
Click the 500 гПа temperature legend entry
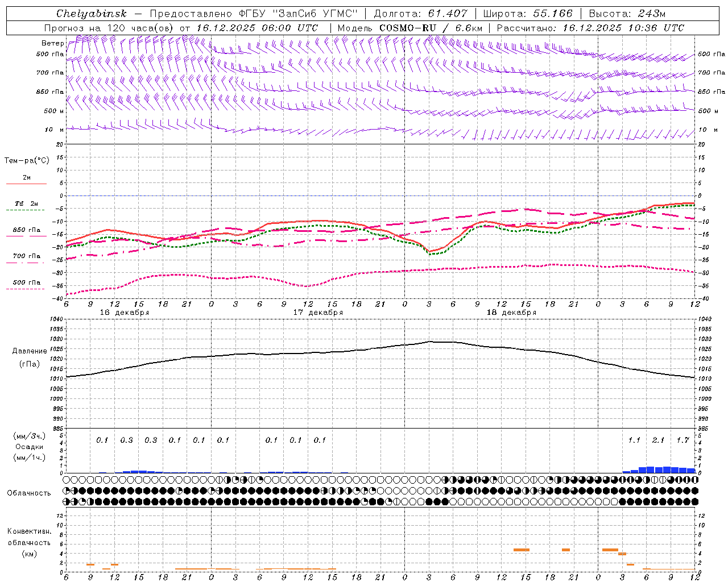(x=27, y=282)
